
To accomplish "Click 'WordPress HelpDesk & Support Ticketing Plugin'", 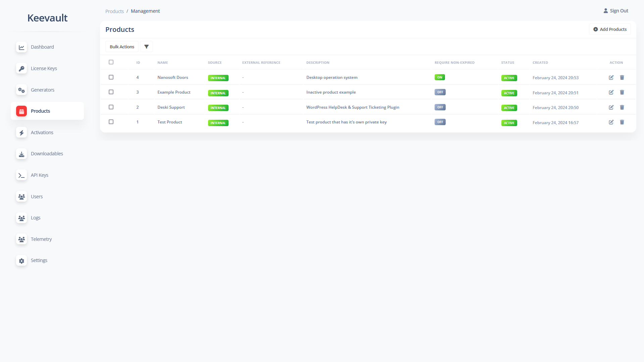I will pos(353,107).
